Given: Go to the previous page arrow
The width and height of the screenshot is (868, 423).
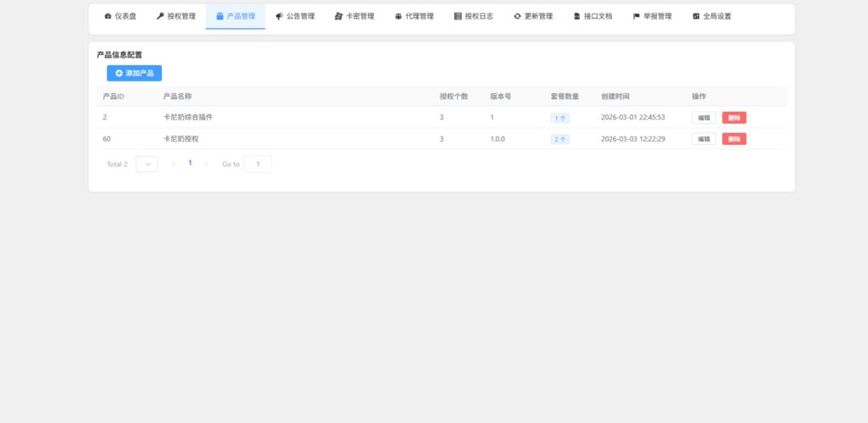Looking at the screenshot, I should click(174, 164).
